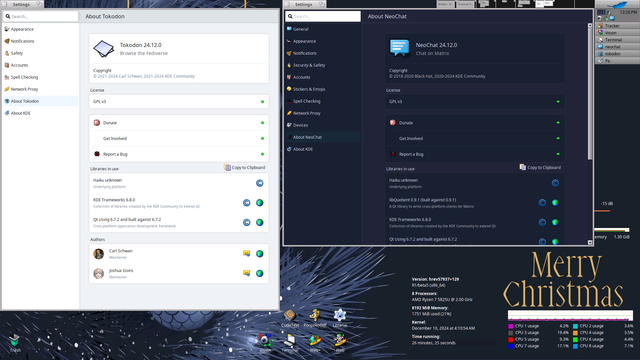The image size is (640, 360).
Task: Open Appearance in NeoChat settings sidebar
Action: coord(323,41)
